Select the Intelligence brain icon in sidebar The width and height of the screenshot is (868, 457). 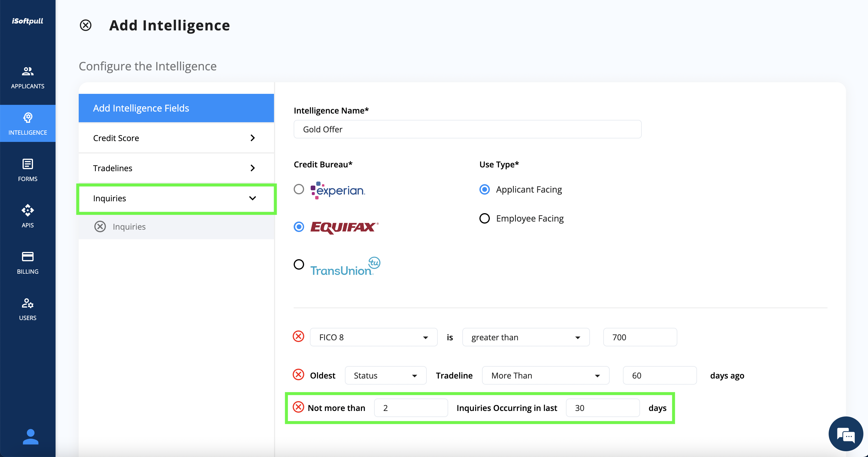27,117
